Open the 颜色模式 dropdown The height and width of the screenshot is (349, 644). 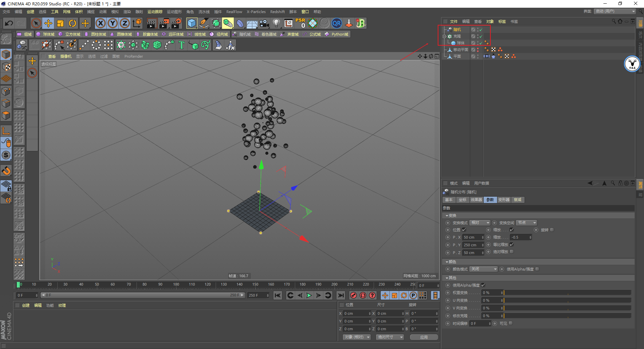point(483,269)
